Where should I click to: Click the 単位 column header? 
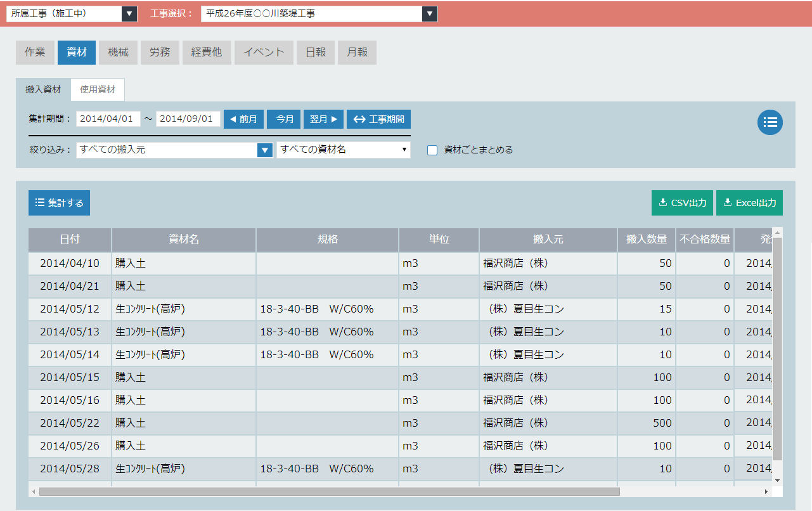pyautogui.click(x=439, y=240)
